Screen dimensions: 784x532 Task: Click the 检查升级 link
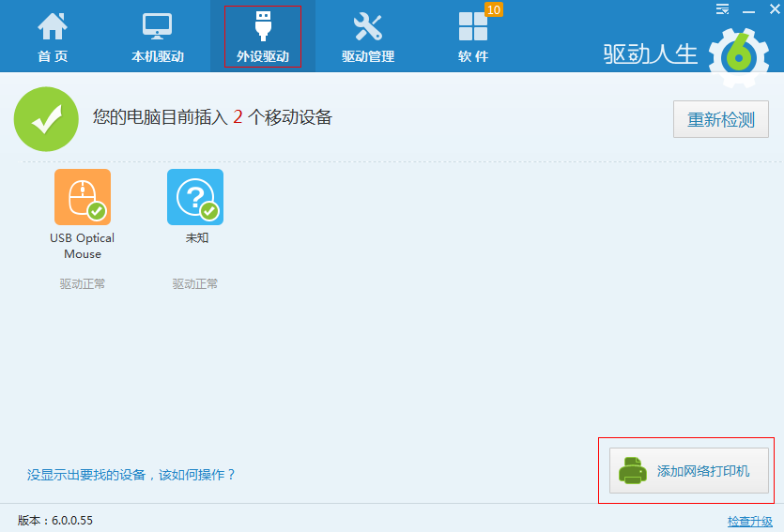click(749, 521)
